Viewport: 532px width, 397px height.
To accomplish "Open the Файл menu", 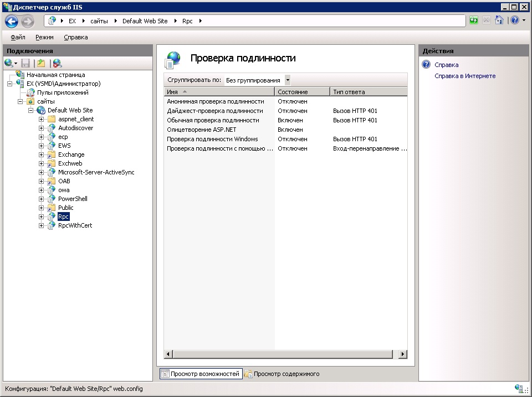I will click(18, 37).
